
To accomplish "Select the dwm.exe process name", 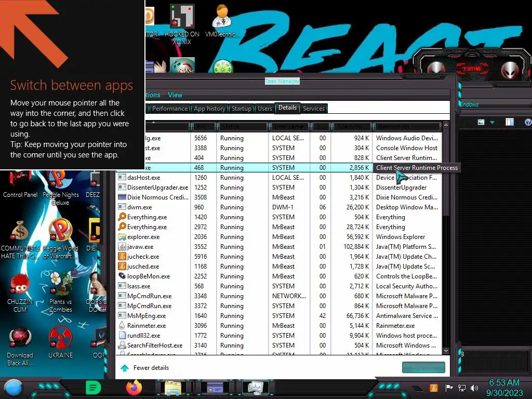I will 139,207.
